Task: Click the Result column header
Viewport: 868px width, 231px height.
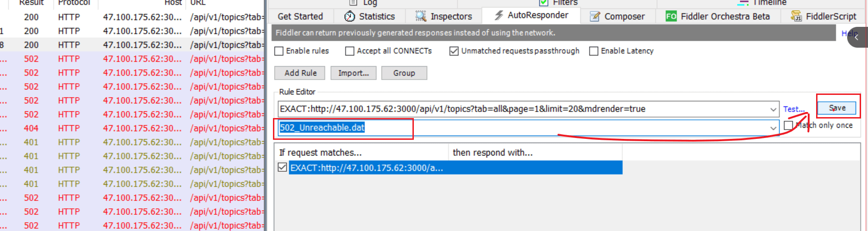Action: pyautogui.click(x=32, y=3)
